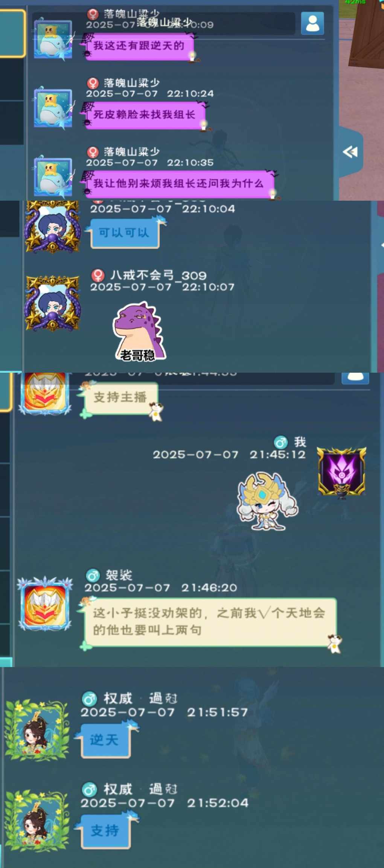Open my purple crown avatar on the right

(341, 472)
